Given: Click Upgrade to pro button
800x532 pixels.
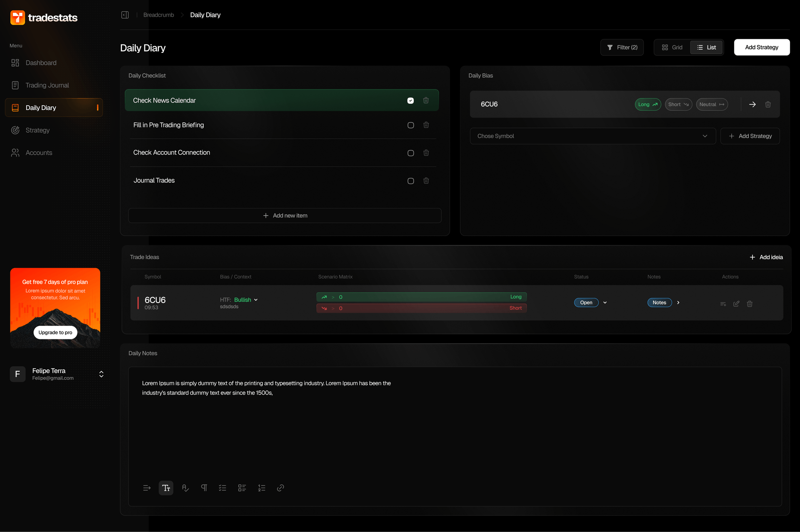Looking at the screenshot, I should point(55,332).
